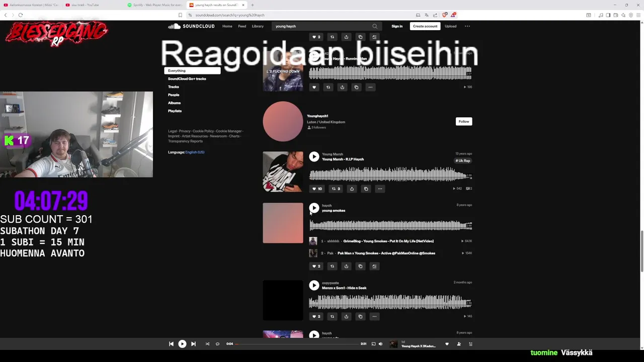Copy link of Hide n Seek track
The width and height of the screenshot is (644, 362).
tap(360, 316)
